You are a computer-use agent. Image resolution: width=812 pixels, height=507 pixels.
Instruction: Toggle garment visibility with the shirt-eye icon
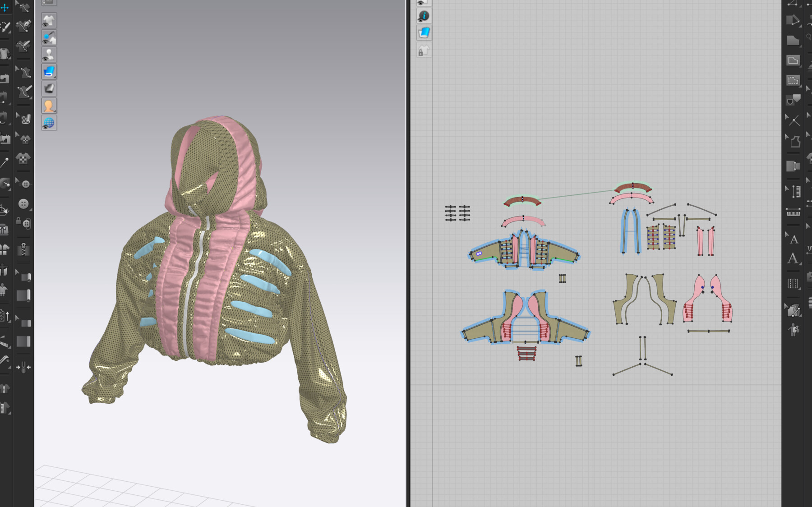click(50, 20)
